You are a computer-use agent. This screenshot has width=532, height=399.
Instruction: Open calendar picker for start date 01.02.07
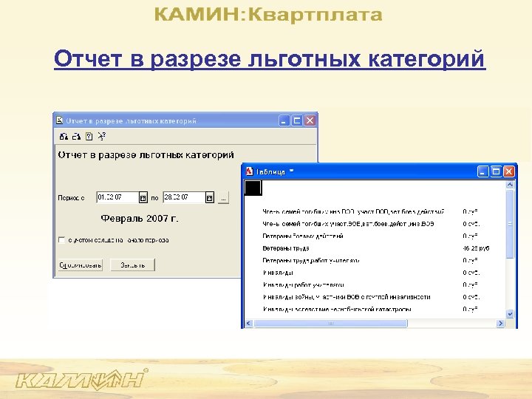[143, 197]
